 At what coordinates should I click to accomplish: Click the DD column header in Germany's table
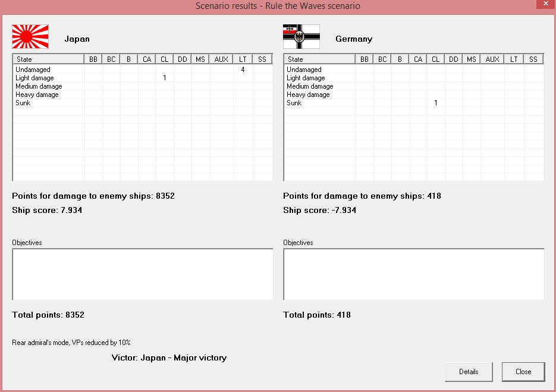point(454,59)
